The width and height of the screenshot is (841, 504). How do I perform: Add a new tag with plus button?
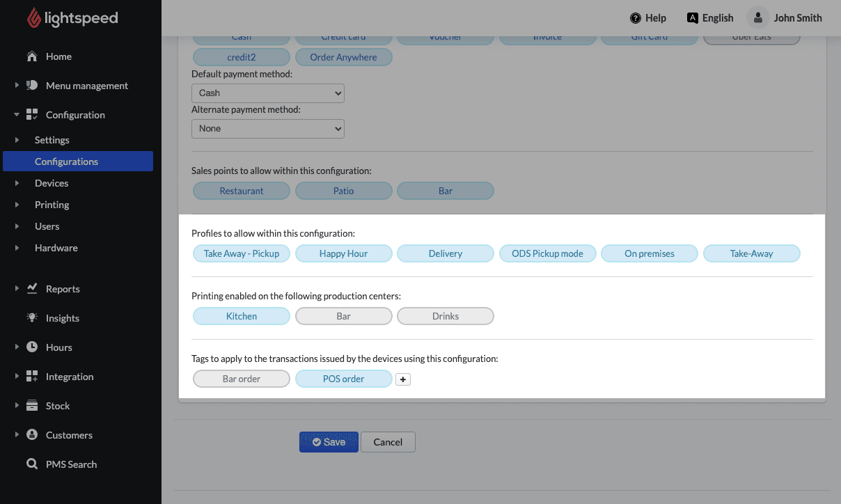(x=403, y=379)
